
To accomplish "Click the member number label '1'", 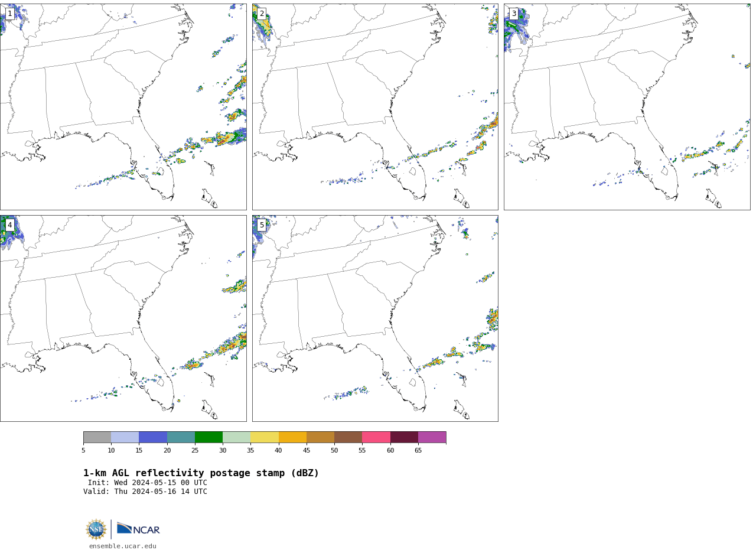I will (9, 14).
